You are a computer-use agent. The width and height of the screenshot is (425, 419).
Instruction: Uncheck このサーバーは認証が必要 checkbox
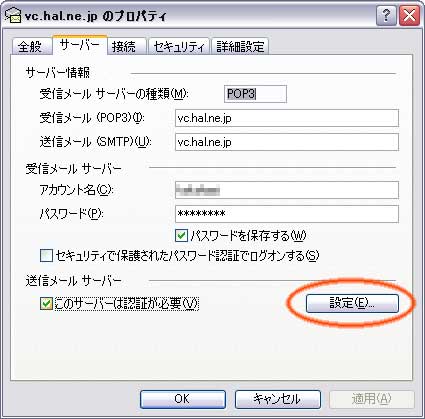coord(46,304)
